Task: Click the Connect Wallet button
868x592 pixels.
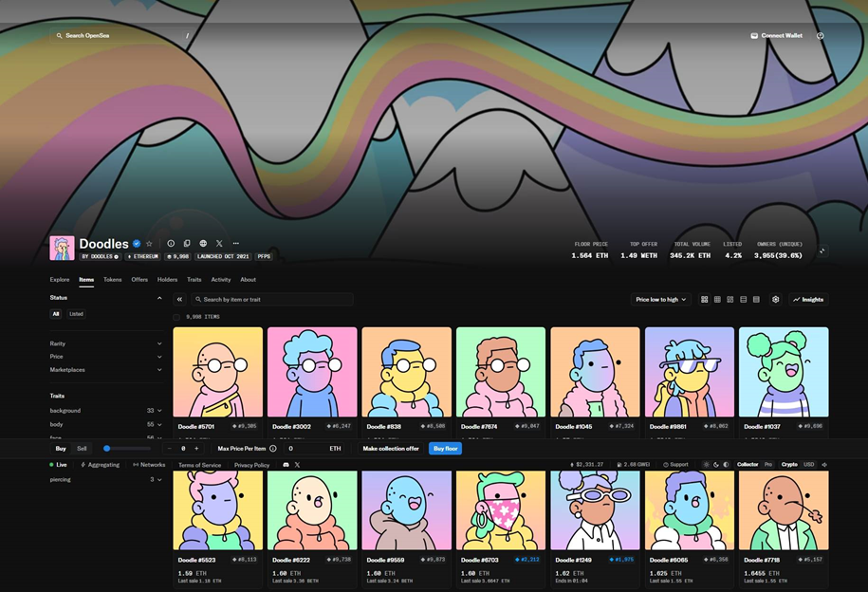Action: point(777,35)
